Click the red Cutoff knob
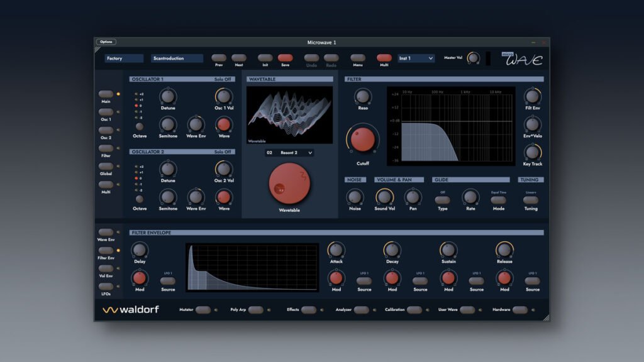 click(363, 140)
